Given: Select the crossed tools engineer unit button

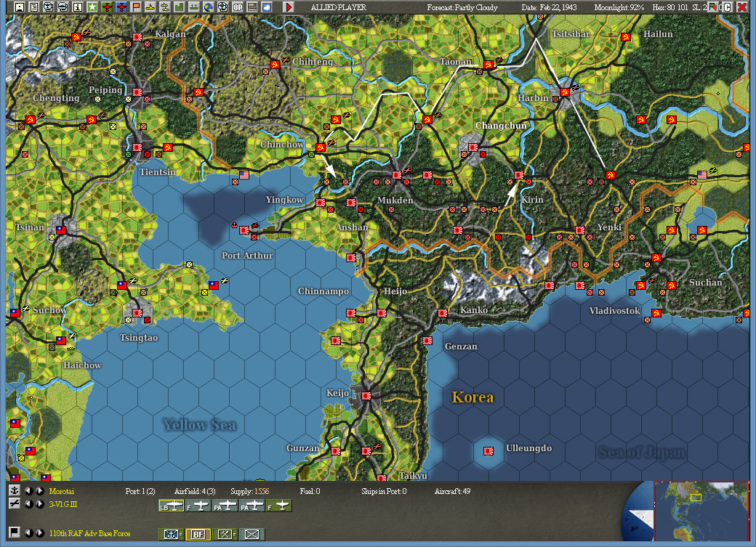Looking at the screenshot, I should pos(225,534).
